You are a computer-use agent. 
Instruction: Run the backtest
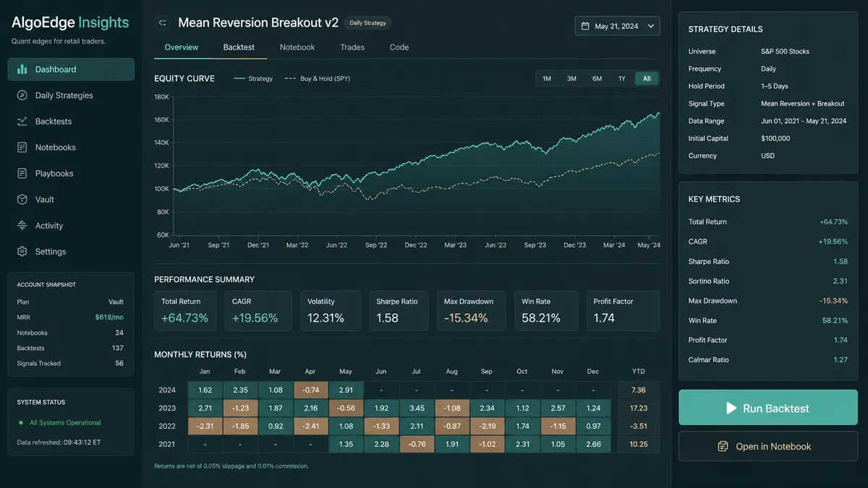click(768, 408)
